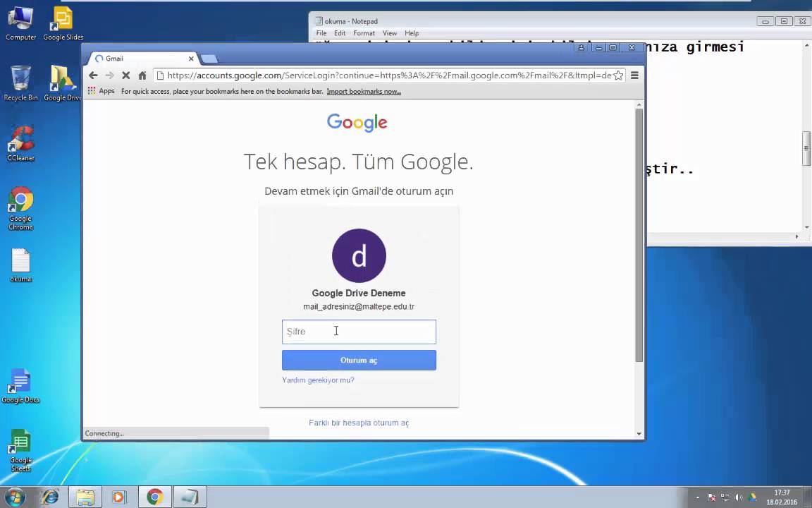Open the Chrome hamburger menu
This screenshot has width=812, height=508.
tap(634, 75)
